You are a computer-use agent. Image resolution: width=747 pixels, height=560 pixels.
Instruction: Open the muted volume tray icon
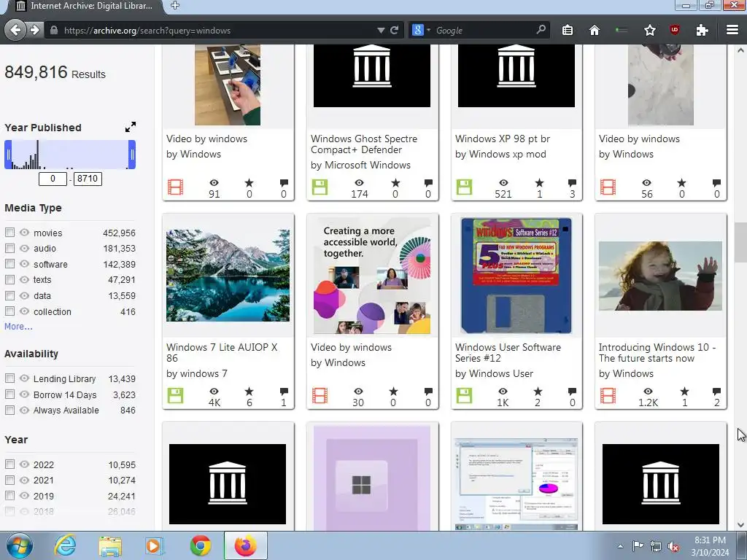coord(673,546)
